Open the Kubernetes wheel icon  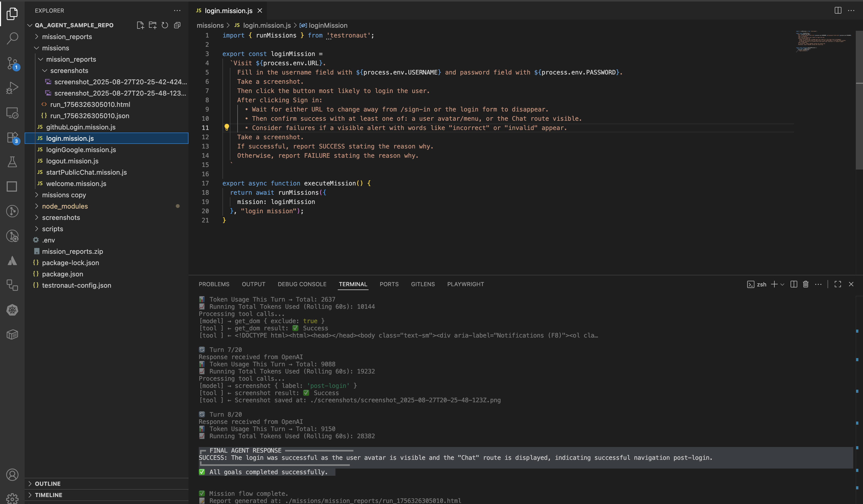(12, 310)
